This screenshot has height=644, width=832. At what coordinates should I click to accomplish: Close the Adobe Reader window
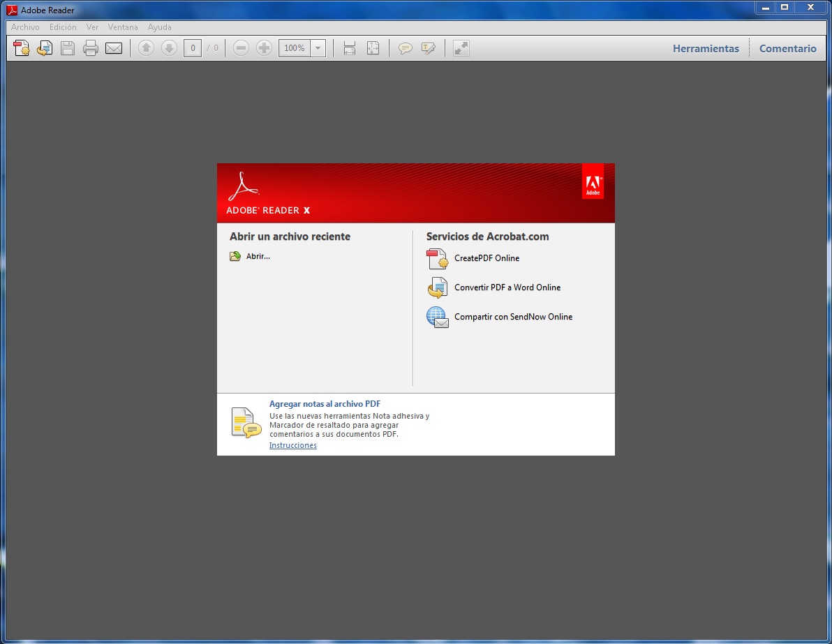point(811,8)
